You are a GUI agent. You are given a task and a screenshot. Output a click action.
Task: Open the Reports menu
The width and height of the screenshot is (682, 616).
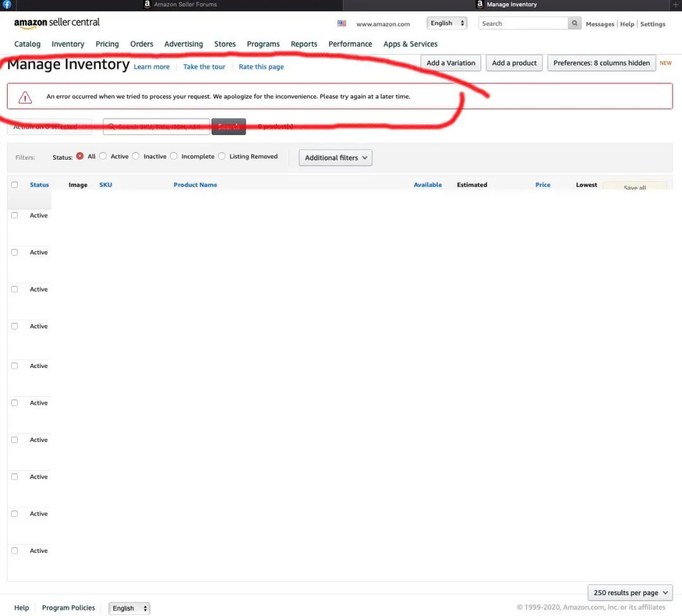pyautogui.click(x=304, y=44)
